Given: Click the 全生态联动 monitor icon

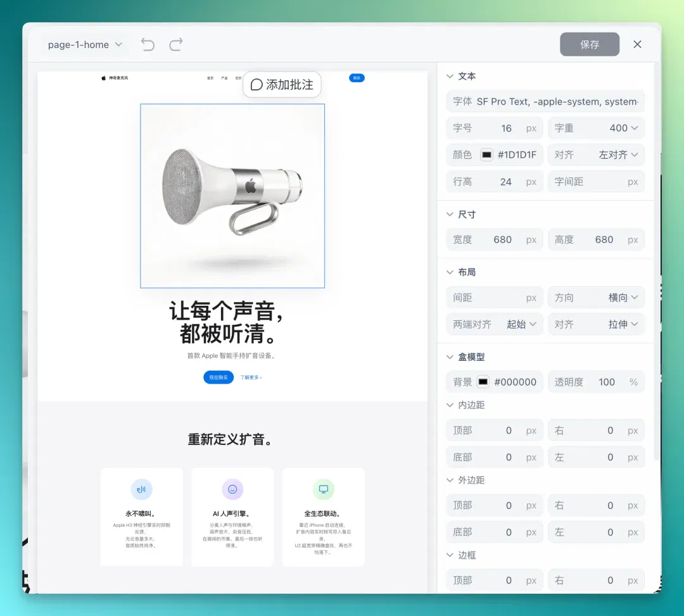Looking at the screenshot, I should click(x=323, y=489).
